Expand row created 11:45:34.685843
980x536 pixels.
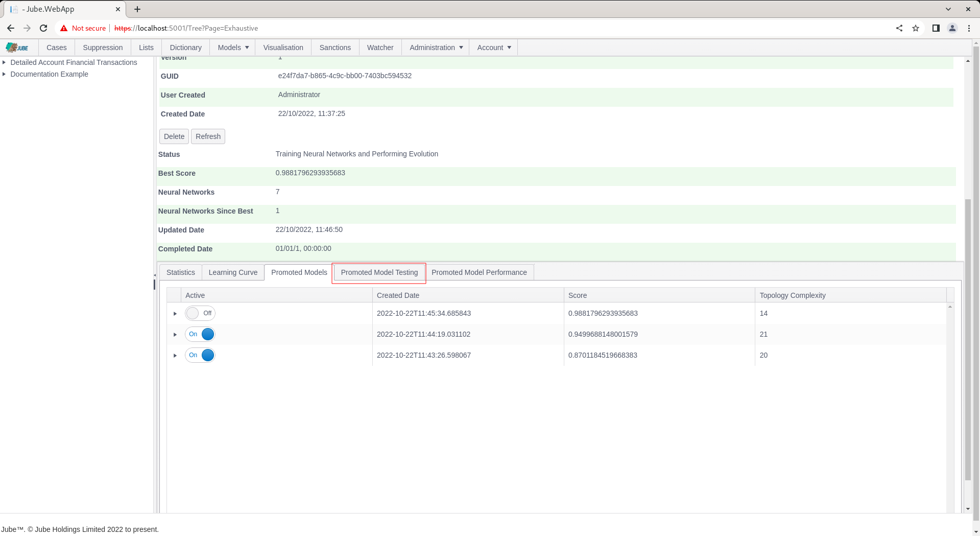coord(175,314)
